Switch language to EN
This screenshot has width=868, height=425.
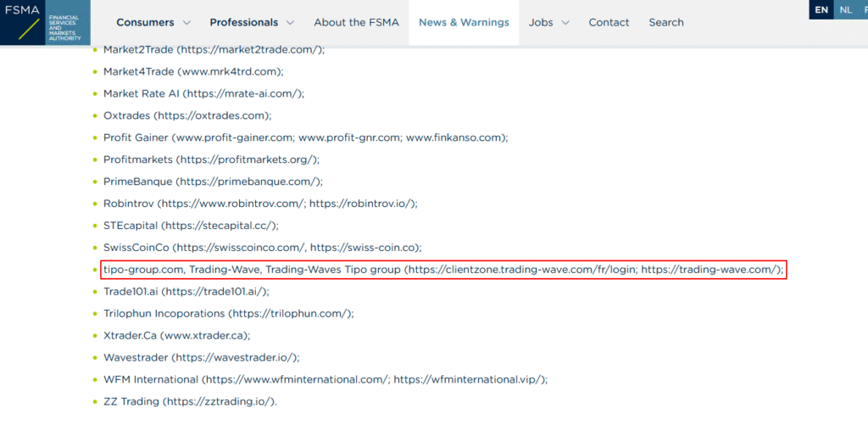click(x=821, y=9)
